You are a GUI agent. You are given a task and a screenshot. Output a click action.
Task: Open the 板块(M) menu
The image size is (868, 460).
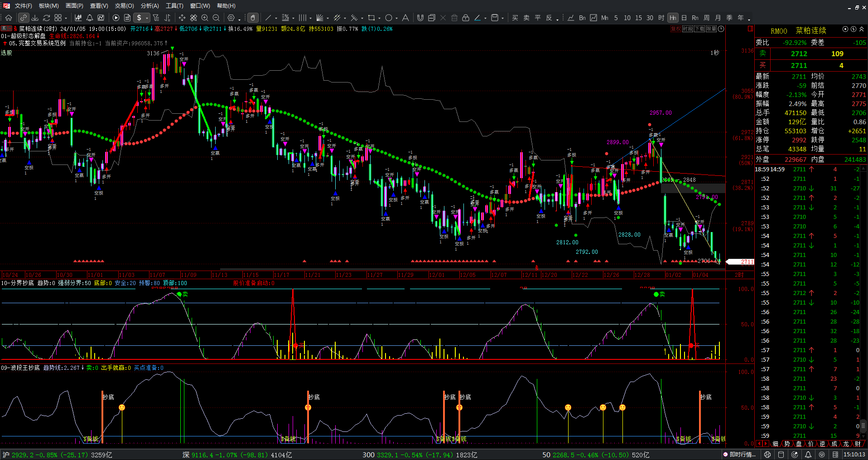(x=48, y=6)
